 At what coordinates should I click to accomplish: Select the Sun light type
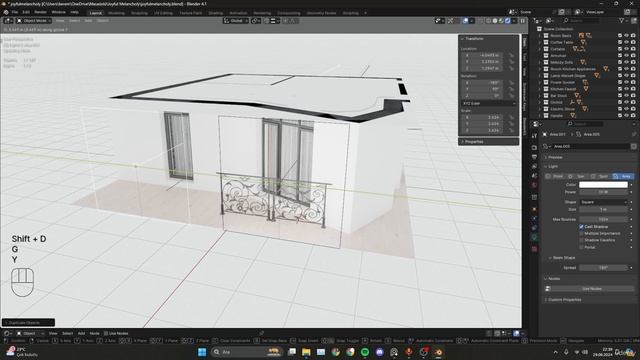coord(577,176)
